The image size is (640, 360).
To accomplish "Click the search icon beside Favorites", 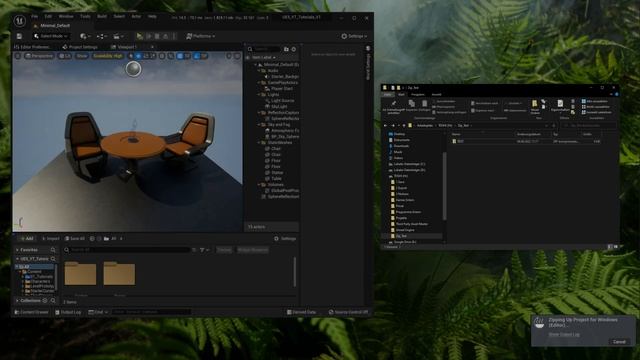I will click(x=53, y=250).
